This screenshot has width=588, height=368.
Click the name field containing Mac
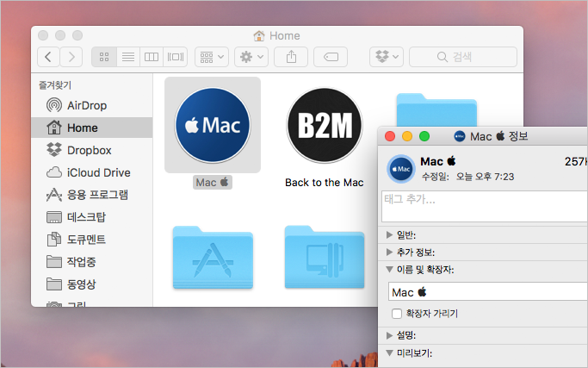[x=487, y=292]
